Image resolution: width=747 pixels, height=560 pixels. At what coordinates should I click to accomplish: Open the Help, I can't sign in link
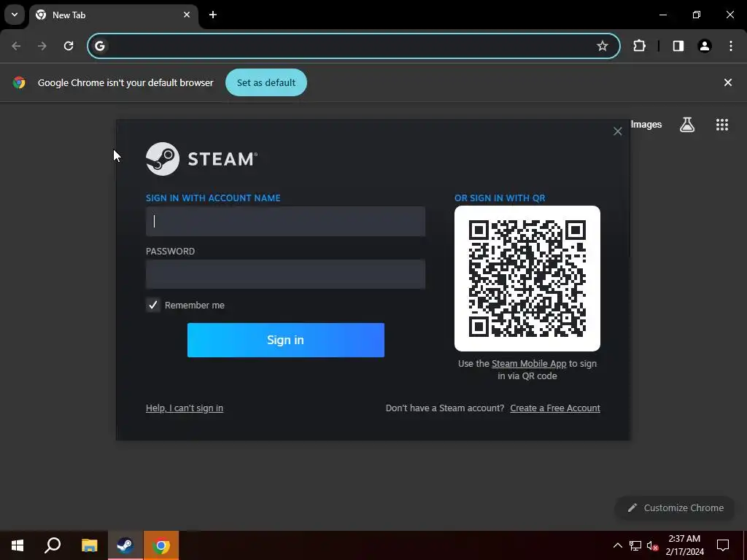pos(185,408)
